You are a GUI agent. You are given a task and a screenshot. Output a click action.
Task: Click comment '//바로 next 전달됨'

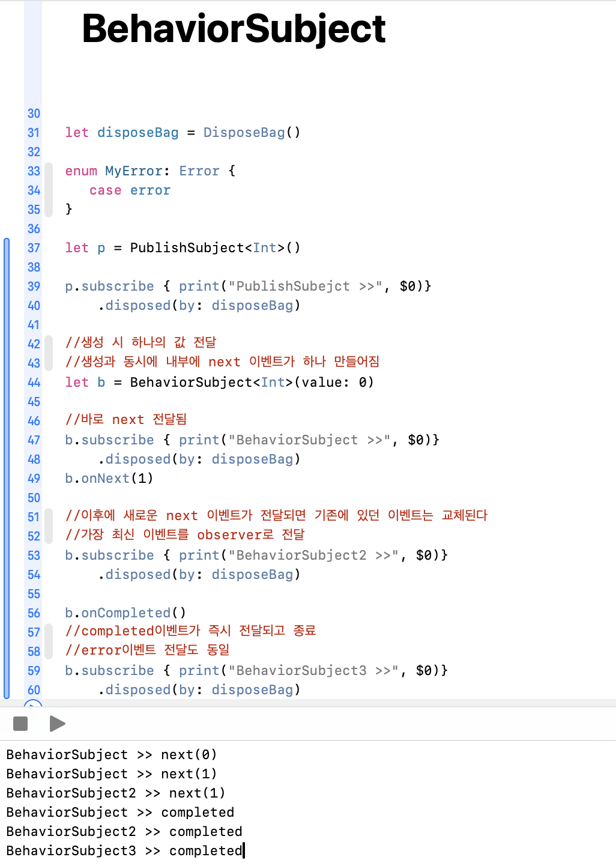[126, 419]
